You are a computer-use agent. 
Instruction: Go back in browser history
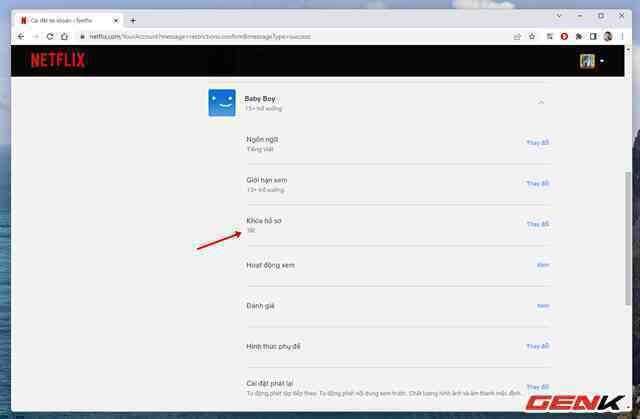coord(21,36)
